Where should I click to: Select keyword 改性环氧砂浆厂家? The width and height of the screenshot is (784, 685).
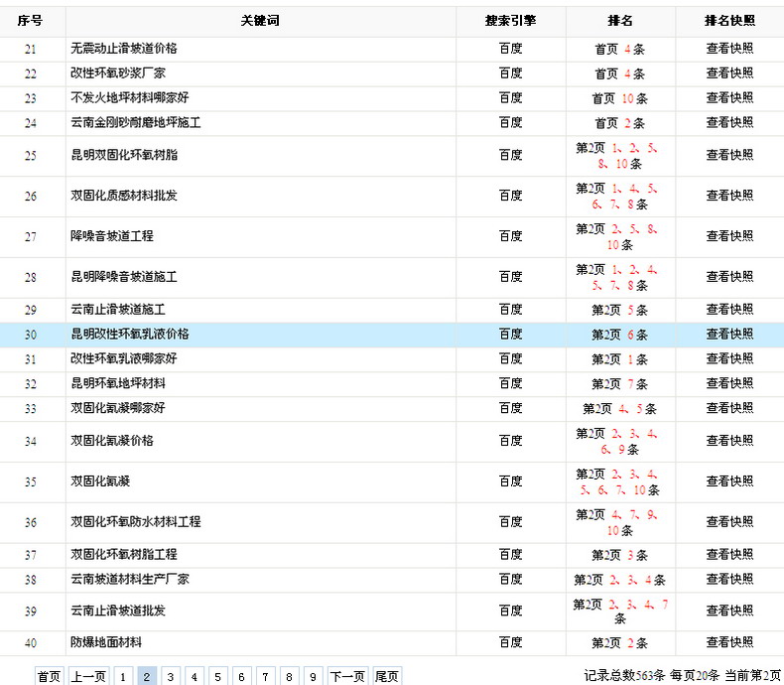[x=118, y=73]
